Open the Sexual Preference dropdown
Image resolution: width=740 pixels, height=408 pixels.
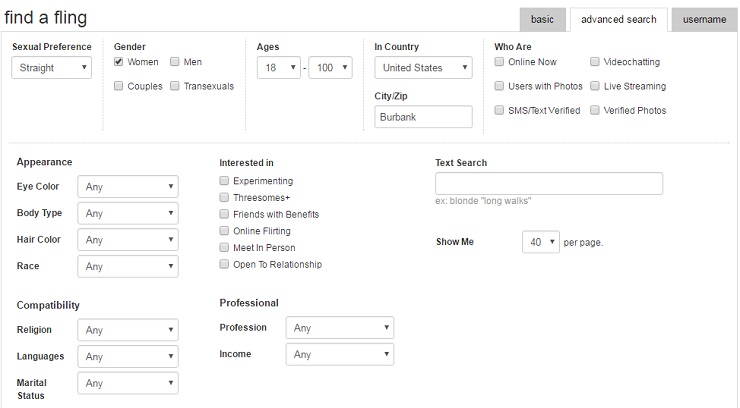point(51,68)
